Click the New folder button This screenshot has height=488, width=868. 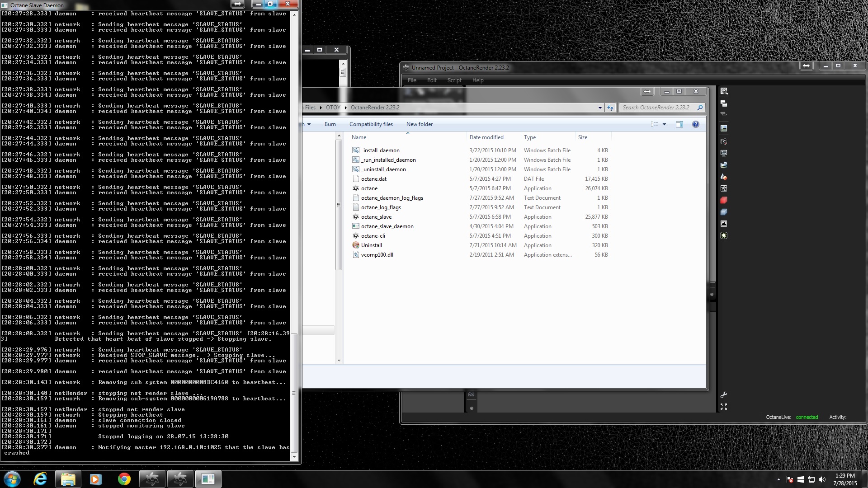pos(419,124)
